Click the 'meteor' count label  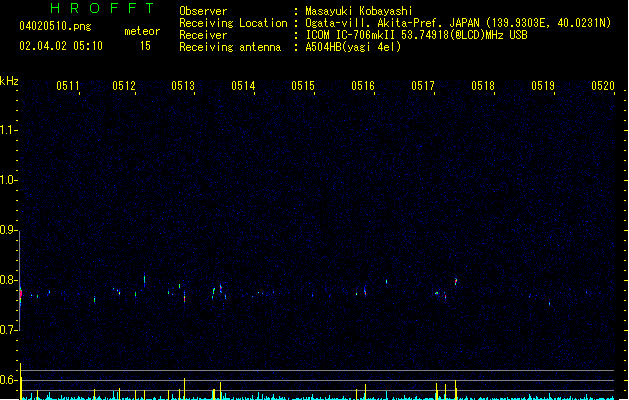(x=142, y=31)
